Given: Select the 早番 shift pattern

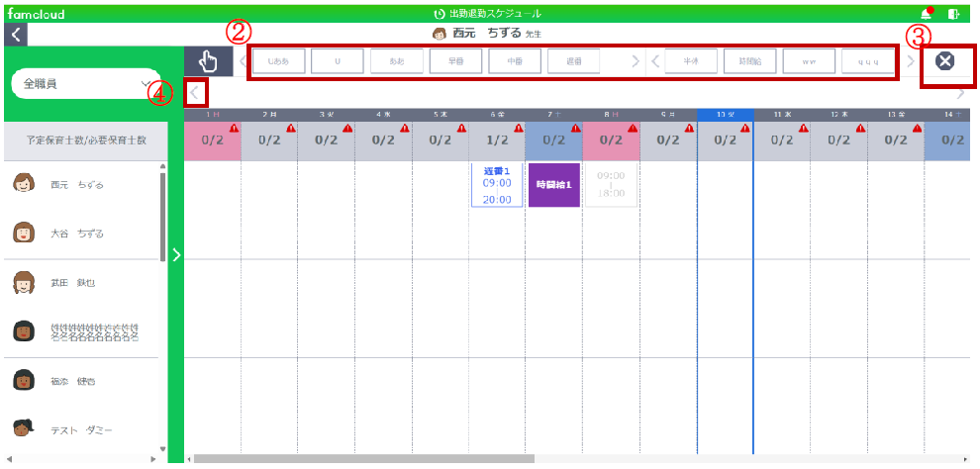Looking at the screenshot, I should click(455, 61).
